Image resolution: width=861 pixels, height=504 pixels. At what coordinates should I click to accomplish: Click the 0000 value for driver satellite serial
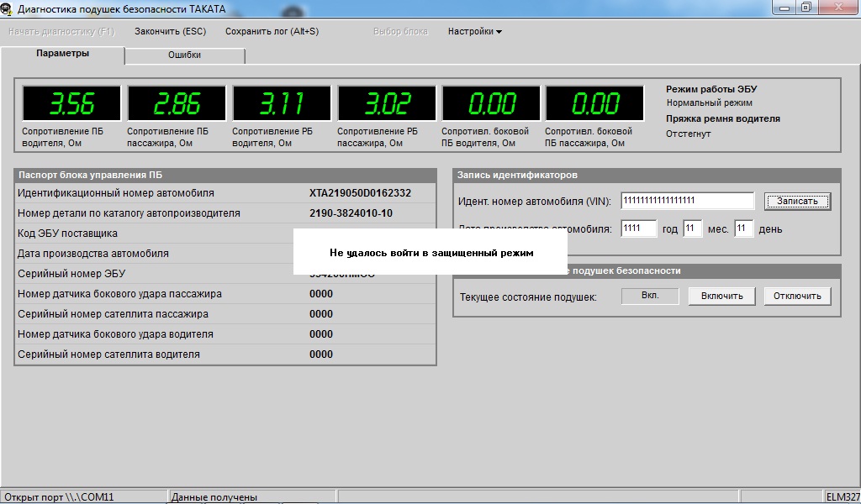pyautogui.click(x=321, y=354)
